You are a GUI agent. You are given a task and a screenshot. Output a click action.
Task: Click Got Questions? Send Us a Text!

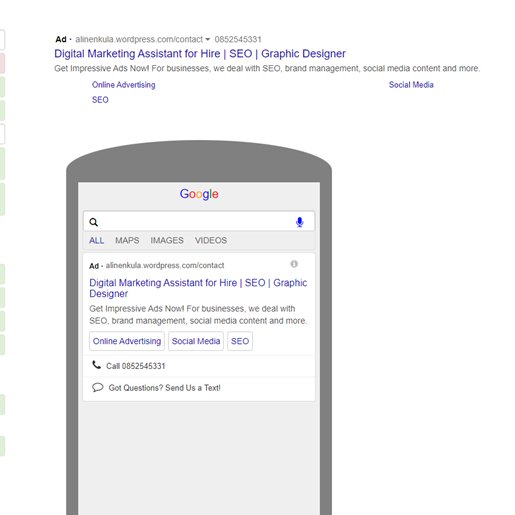tap(164, 388)
